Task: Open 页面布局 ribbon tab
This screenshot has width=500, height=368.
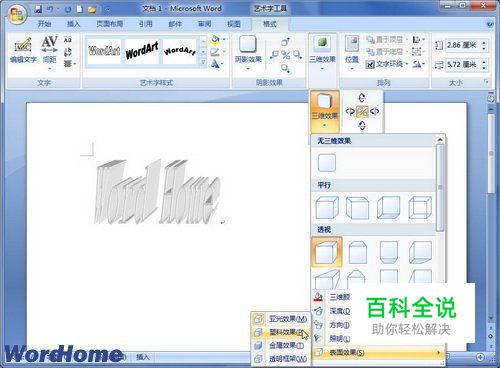Action: point(109,24)
